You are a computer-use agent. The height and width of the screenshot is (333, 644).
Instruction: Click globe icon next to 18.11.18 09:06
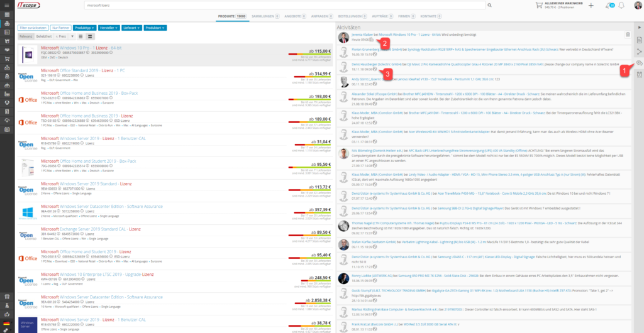(x=375, y=69)
